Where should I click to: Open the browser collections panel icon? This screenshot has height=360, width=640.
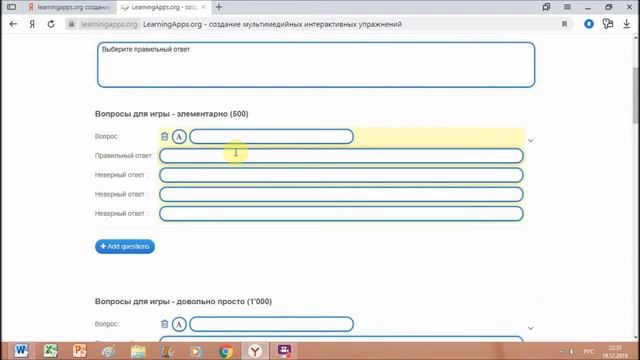pos(546,7)
